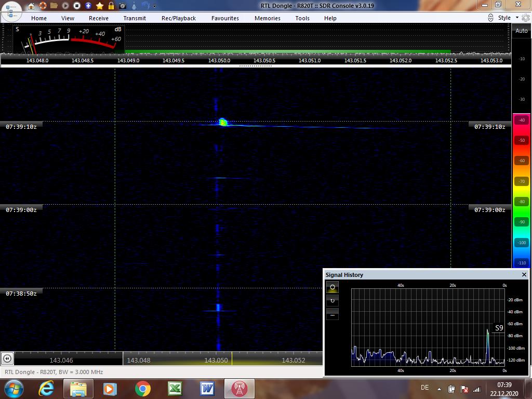Click the -80 green level on colour scale
This screenshot has width=532, height=399.
522,202
